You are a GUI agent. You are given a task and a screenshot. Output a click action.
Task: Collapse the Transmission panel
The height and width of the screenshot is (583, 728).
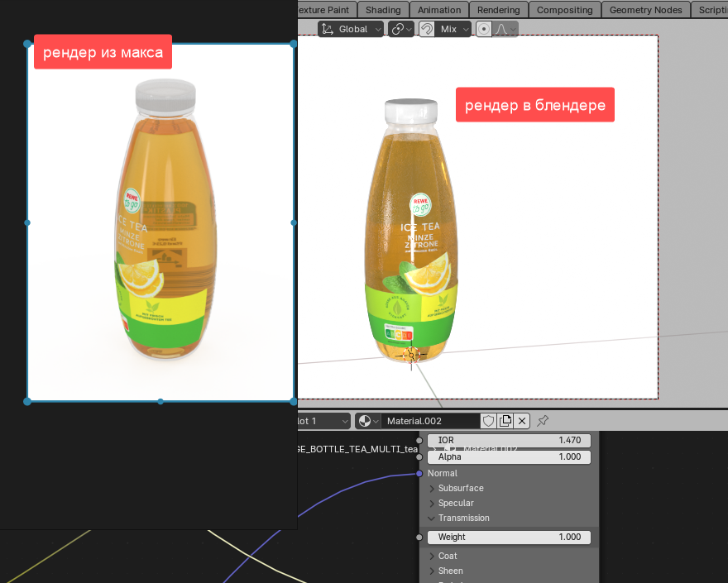[458, 518]
